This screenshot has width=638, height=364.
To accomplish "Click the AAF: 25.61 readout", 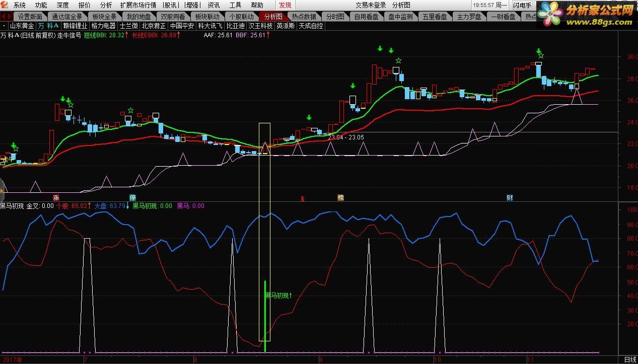I will [x=218, y=35].
